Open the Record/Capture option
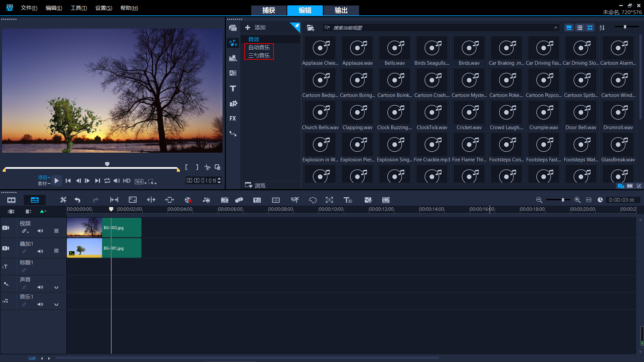The image size is (644, 362). tap(188, 200)
